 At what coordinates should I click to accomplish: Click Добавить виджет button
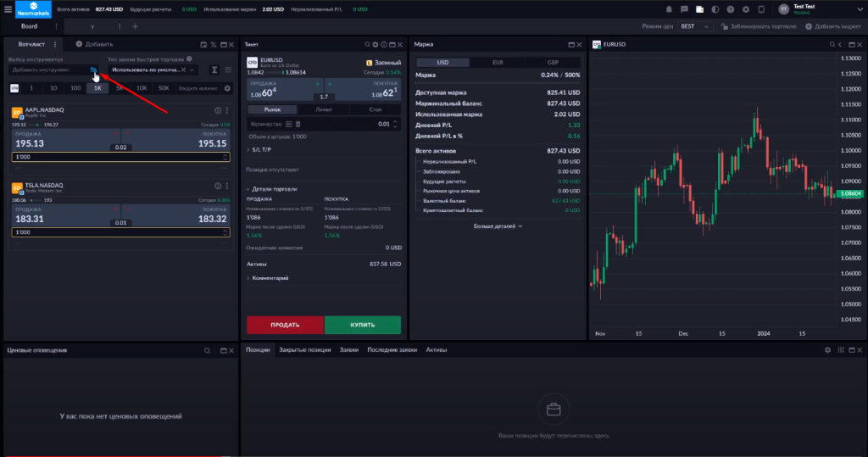[x=833, y=26]
